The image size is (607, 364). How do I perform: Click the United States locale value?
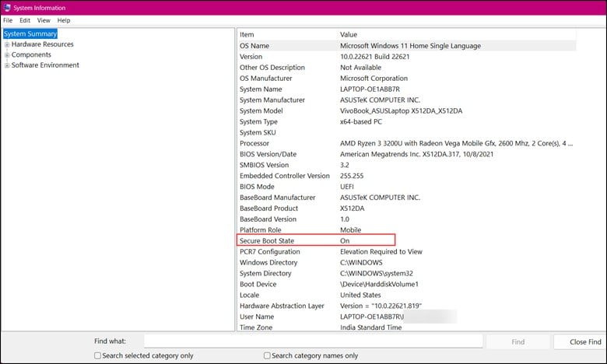coord(360,295)
